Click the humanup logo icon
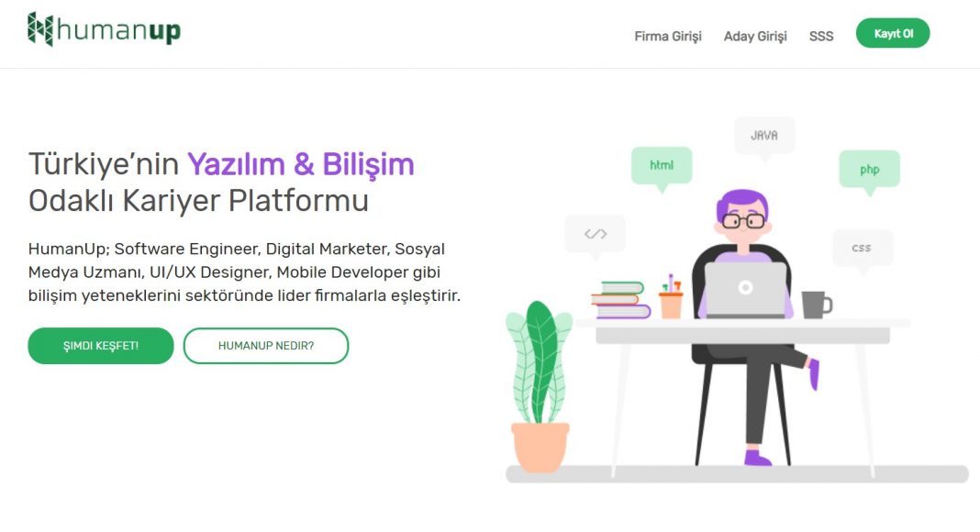Viewport: 980px width, 532px height. 40,29
